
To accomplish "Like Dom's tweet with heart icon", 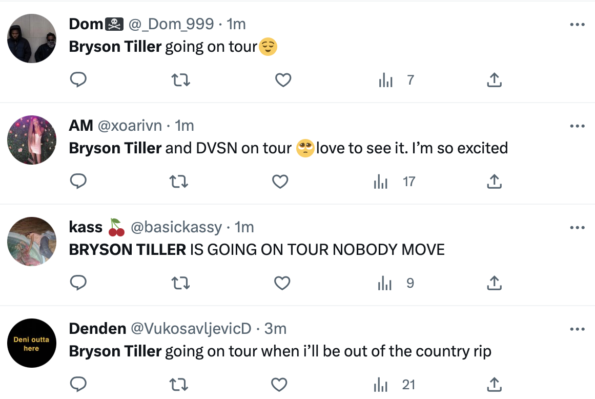I will tap(283, 80).
